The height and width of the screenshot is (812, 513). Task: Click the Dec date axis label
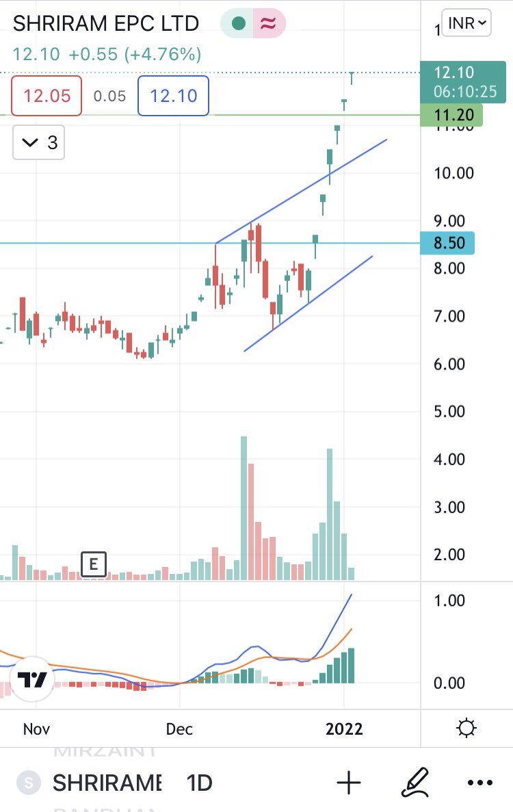179,729
